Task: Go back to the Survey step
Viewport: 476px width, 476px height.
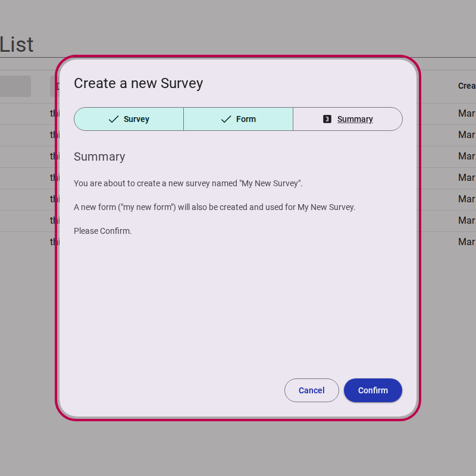Action: (129, 119)
